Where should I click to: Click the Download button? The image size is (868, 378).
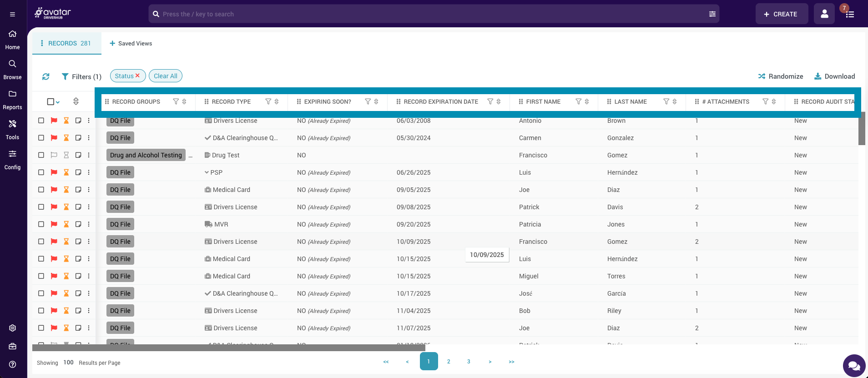click(x=834, y=76)
